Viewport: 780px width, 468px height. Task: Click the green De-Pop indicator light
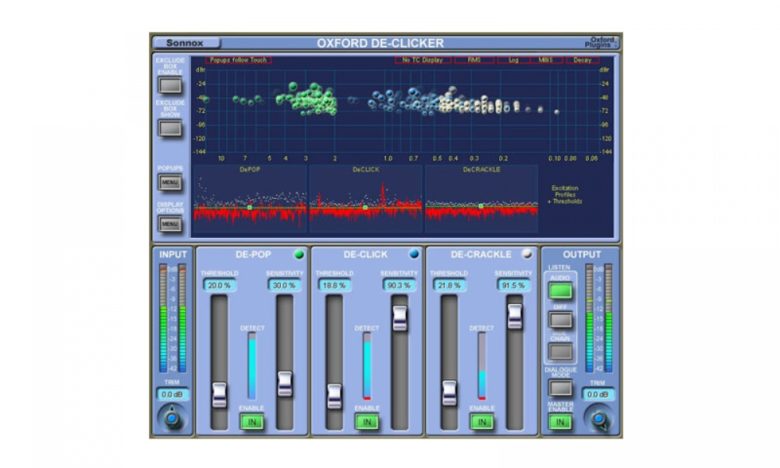298,254
